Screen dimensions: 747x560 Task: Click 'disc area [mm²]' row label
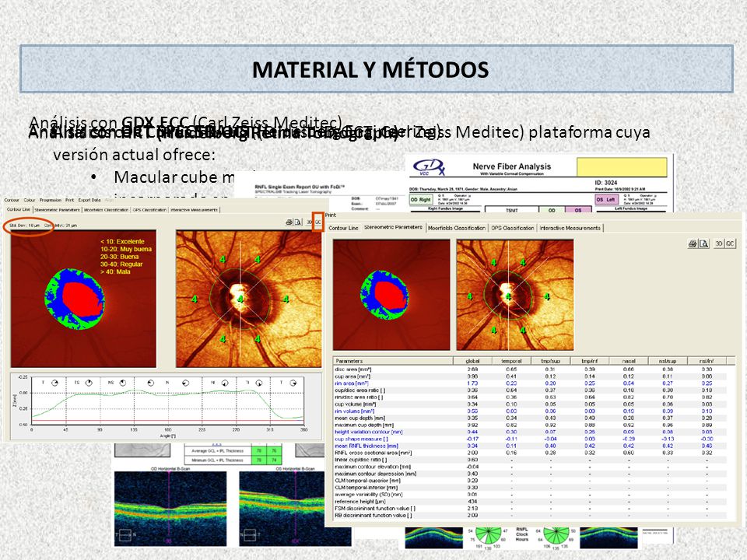point(353,369)
